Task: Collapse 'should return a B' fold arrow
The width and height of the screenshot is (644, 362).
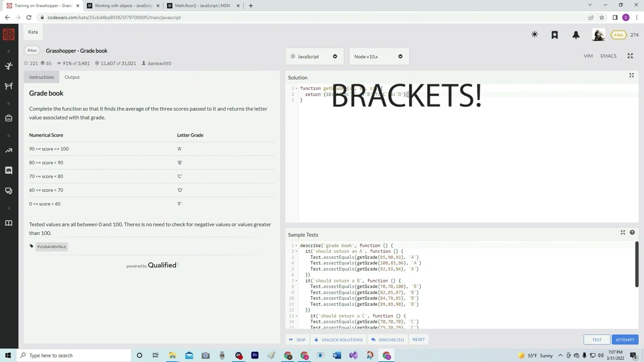Action: coord(296,281)
